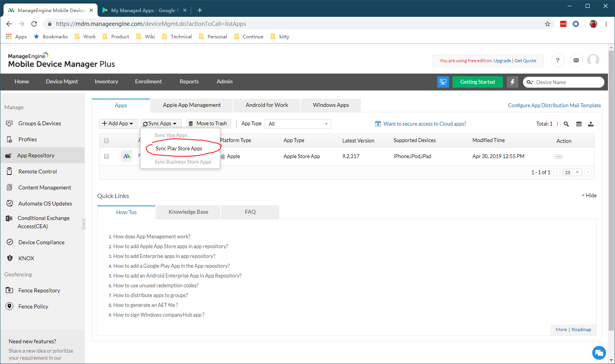The image size is (615, 364).
Task: Expand the Add App dropdown
Action: point(118,124)
